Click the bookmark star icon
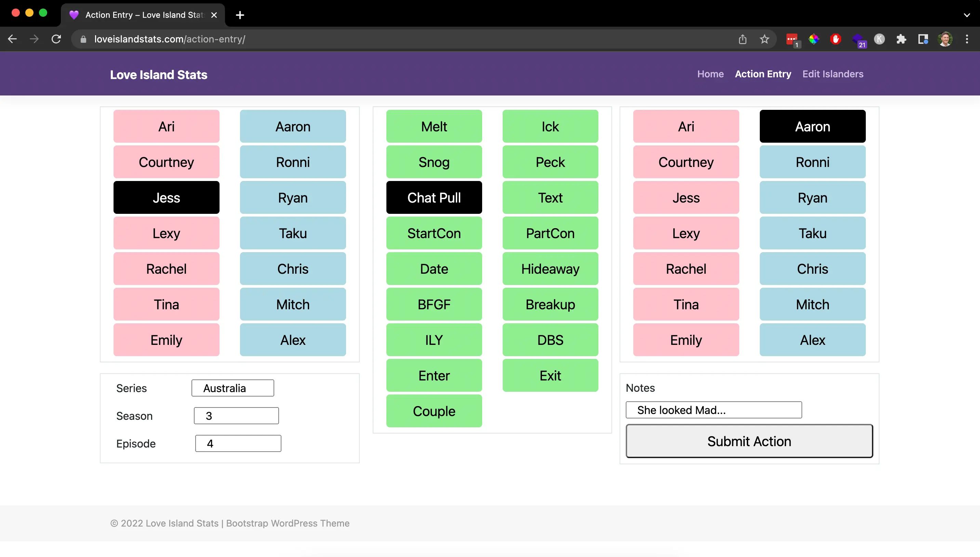Image resolution: width=980 pixels, height=557 pixels. [764, 39]
